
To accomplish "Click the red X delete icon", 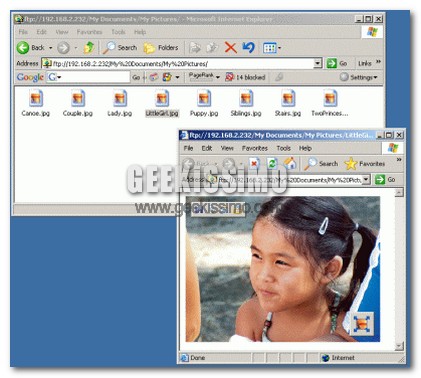I will (230, 48).
